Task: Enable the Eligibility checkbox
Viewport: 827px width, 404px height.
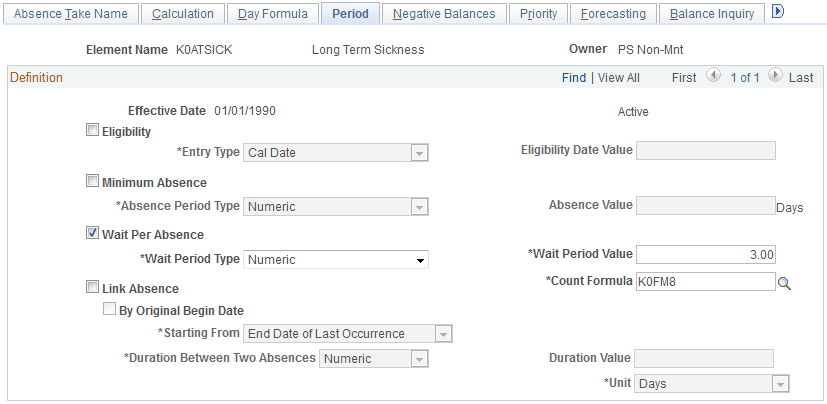Action: coord(93,130)
